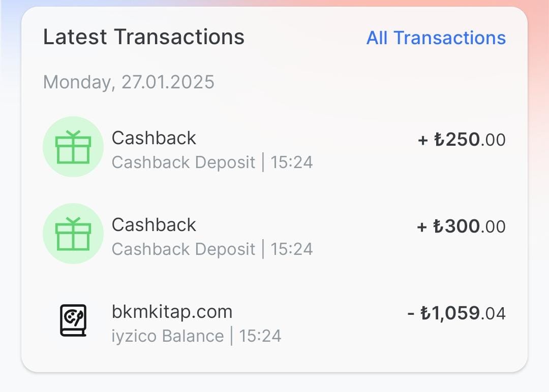Viewport: 549px width, 392px height.
Task: Click the gift icon beside the ₺250.00 cashback
Action: (73, 147)
